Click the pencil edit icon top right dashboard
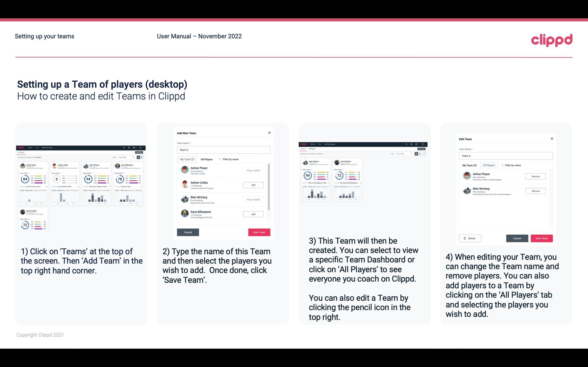The image size is (588, 367). tap(424, 153)
